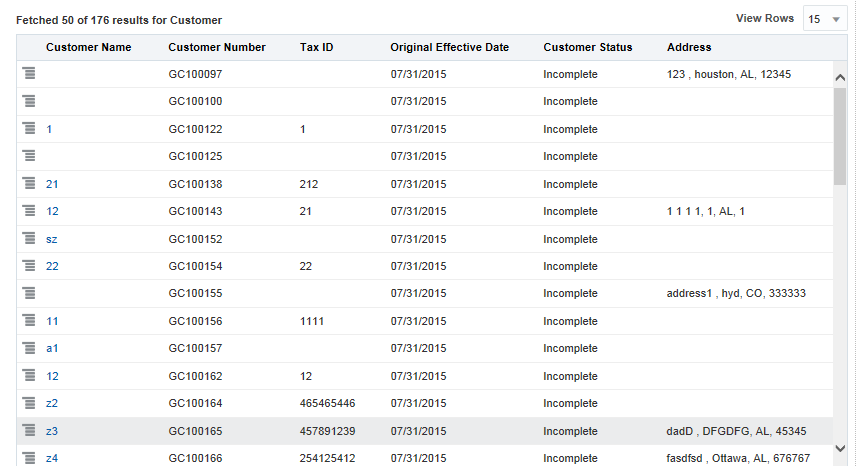859x475 pixels.
Task: Click the scrollbar down arrow
Action: pyautogui.click(x=840, y=449)
